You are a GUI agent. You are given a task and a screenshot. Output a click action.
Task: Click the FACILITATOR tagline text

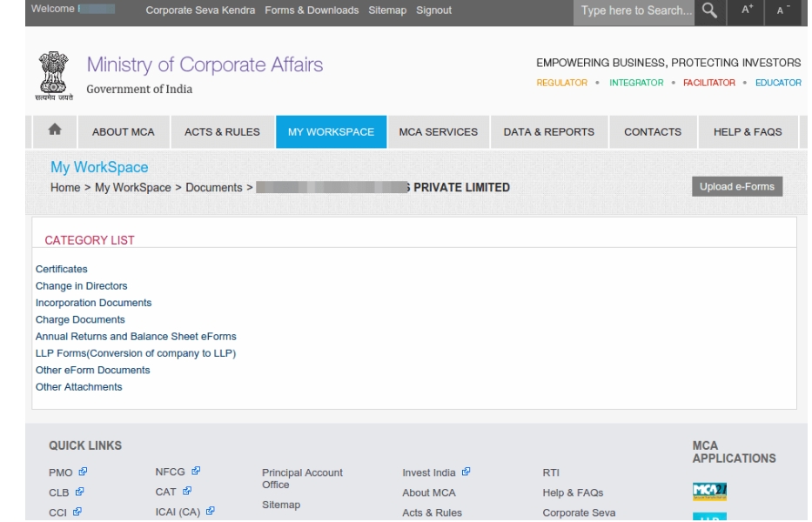pos(709,83)
